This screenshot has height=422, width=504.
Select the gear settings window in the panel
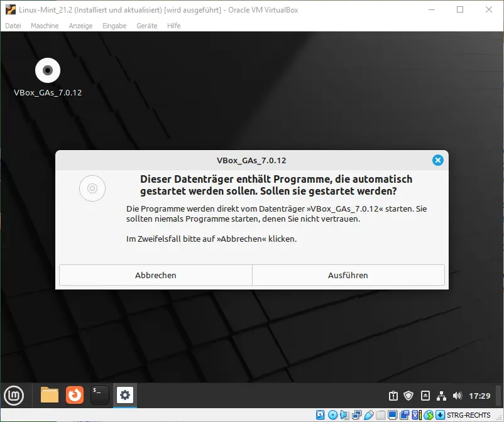click(x=124, y=395)
